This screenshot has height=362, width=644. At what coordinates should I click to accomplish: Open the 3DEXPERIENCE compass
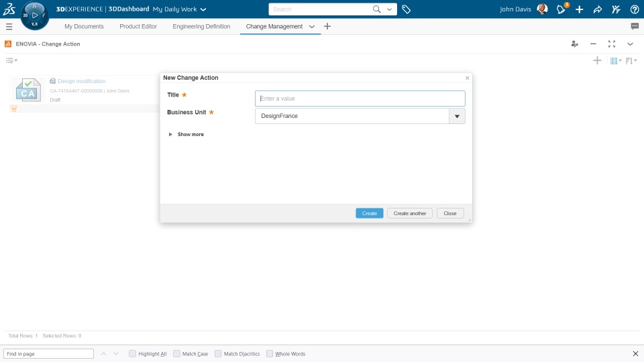point(34,15)
